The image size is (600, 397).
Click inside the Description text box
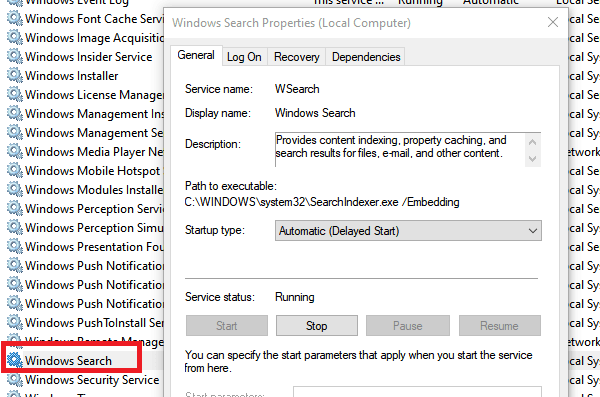click(x=400, y=149)
